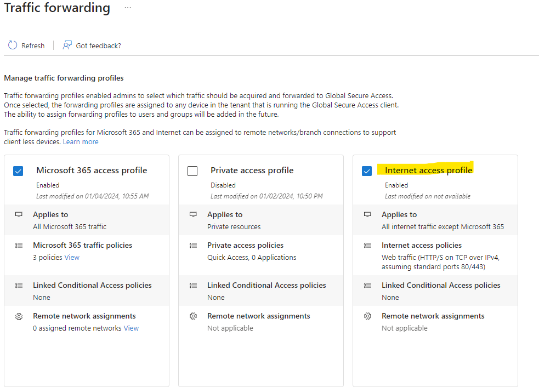The width and height of the screenshot is (539, 392).
Task: Click Quick Access, 0 Applications text
Action: coord(252,257)
